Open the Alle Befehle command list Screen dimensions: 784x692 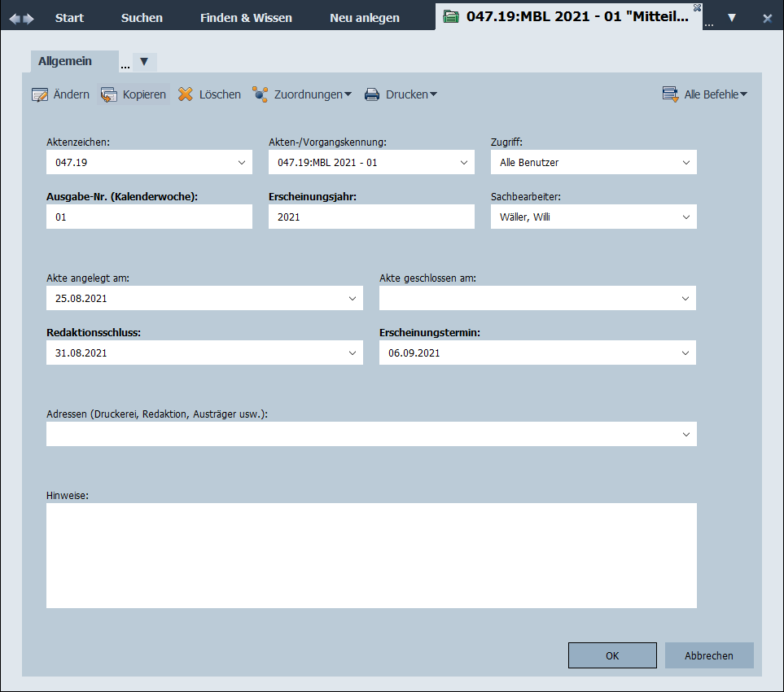[705, 94]
